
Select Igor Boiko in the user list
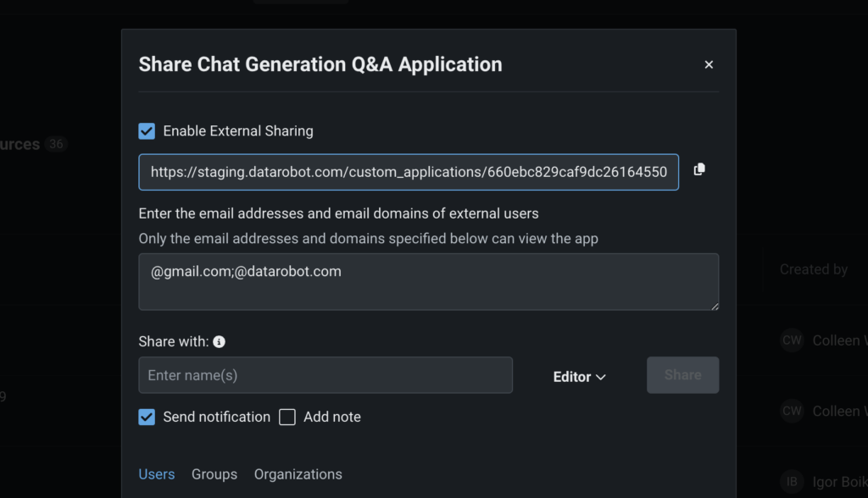839,481
